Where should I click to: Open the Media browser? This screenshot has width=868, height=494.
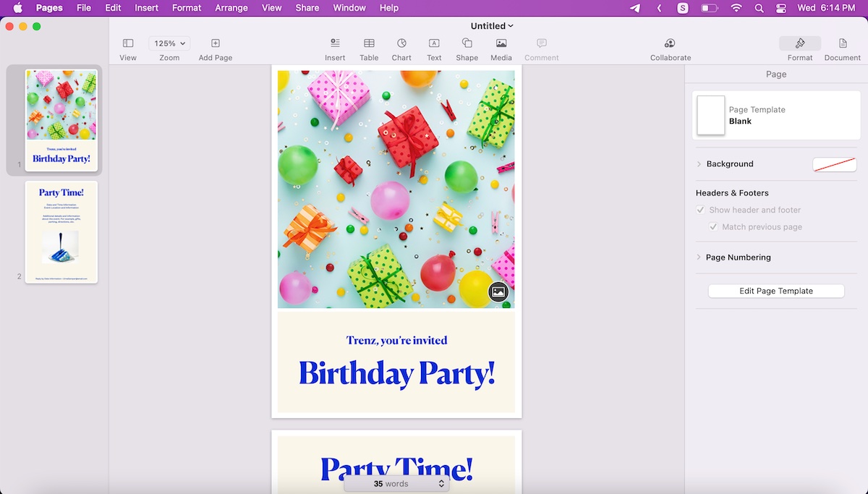[x=501, y=48]
